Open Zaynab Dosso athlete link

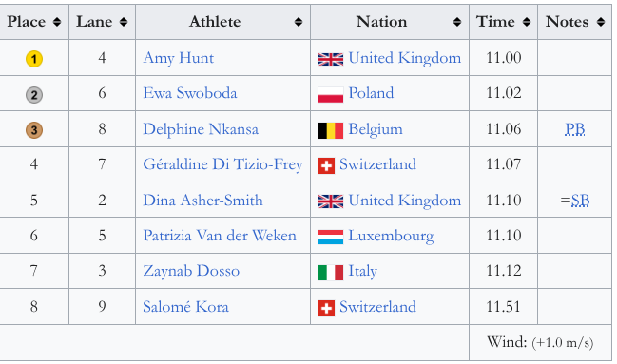coord(191,271)
